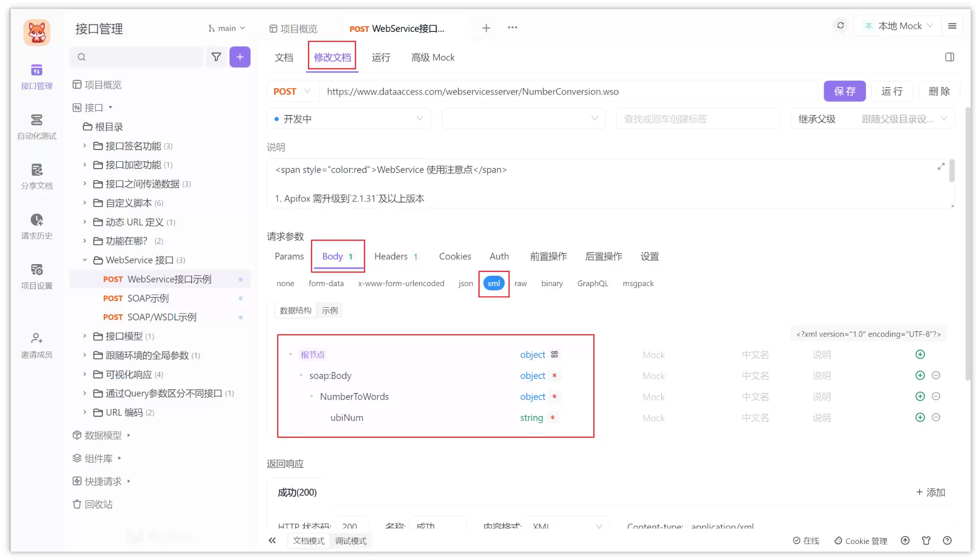Viewport: 980px width, 560px height.
Task: Click the sidebar search input field
Action: tap(137, 57)
